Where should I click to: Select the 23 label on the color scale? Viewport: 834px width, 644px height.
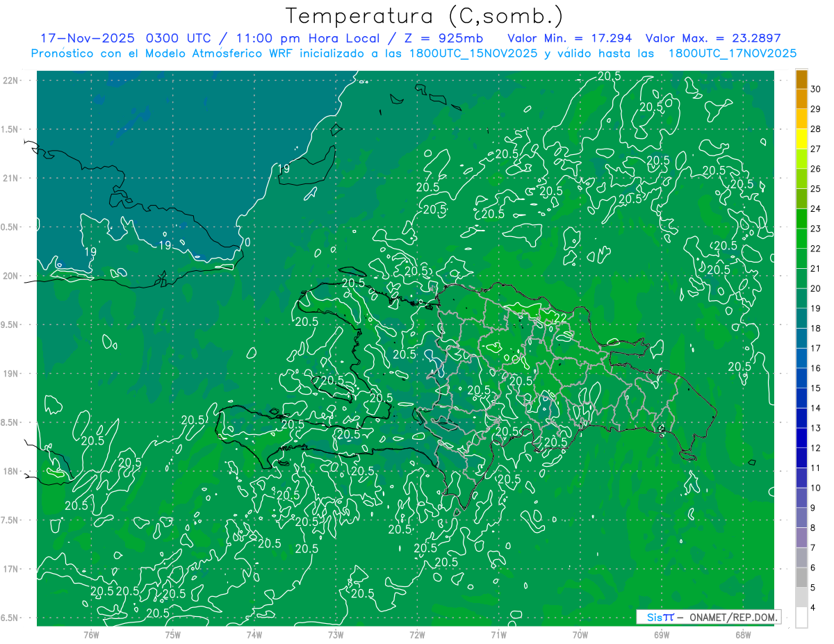tap(816, 229)
